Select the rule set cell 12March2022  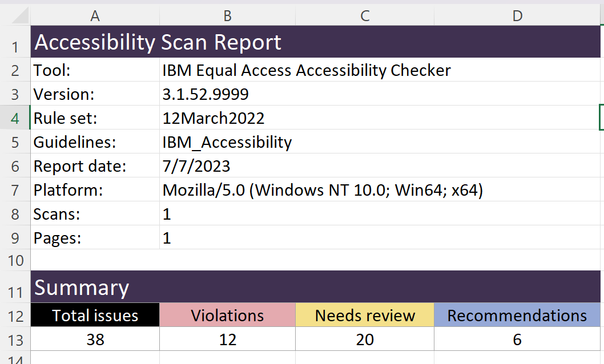(227, 118)
